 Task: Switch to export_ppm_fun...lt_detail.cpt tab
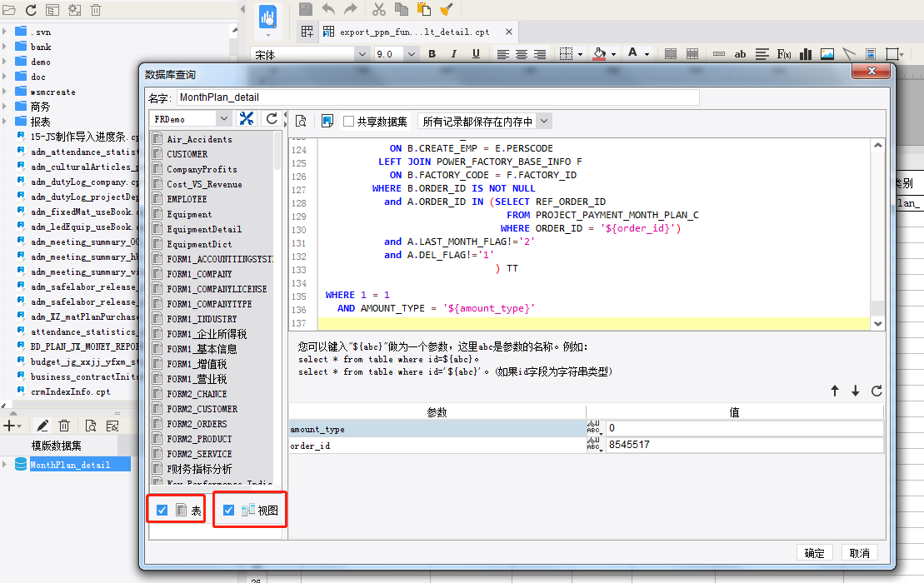click(414, 32)
